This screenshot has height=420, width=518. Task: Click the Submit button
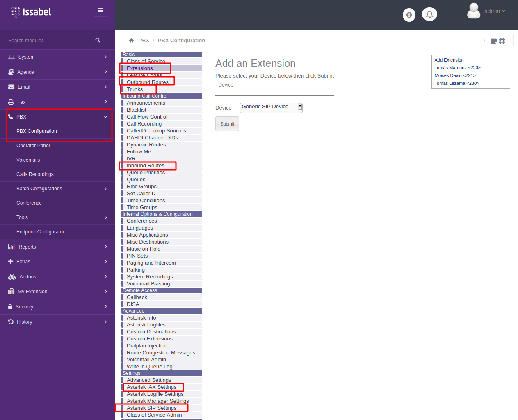(227, 123)
